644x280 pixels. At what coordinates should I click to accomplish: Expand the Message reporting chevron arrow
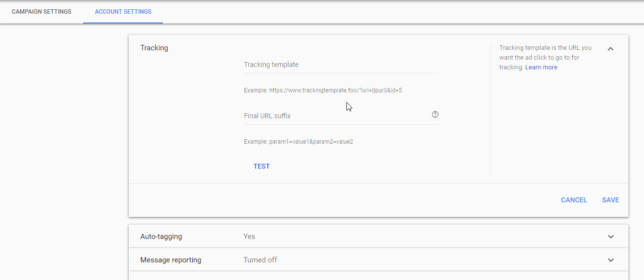point(610,260)
